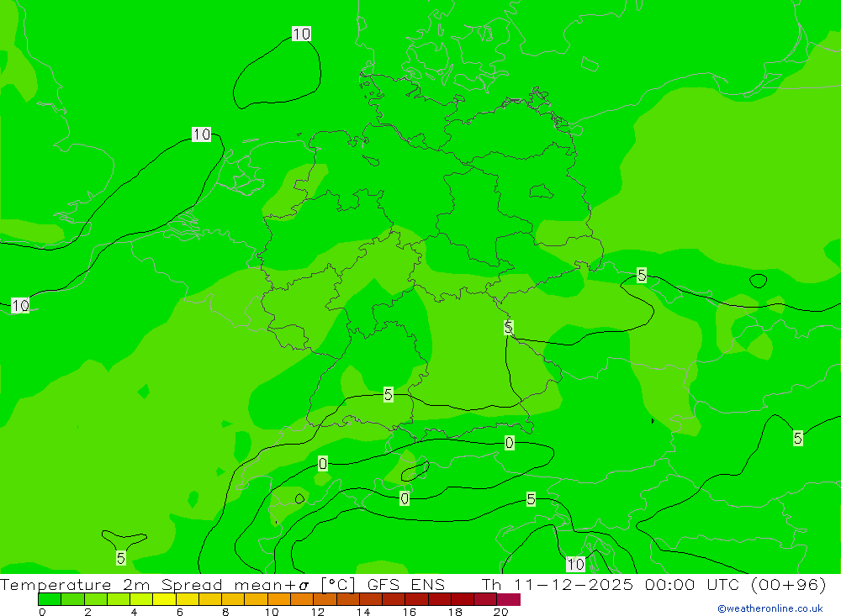Viewport: 841px width, 616px height.
Task: Click the legend tick label '8'
Action: coord(225,612)
